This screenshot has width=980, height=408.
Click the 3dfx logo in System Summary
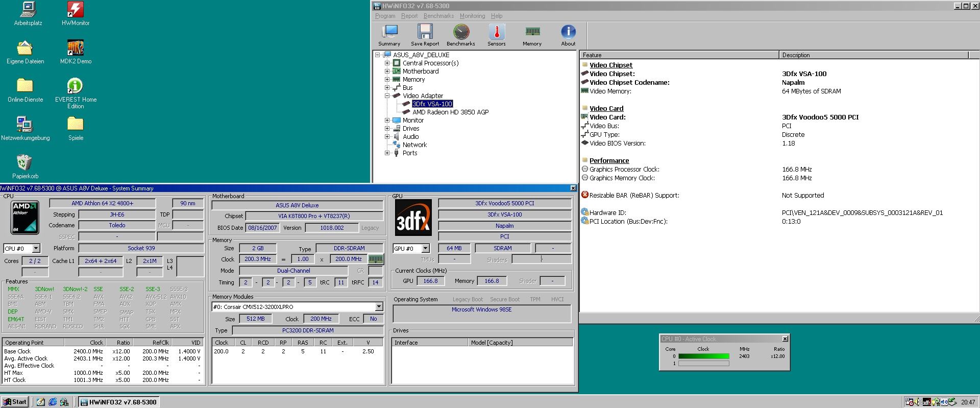413,218
